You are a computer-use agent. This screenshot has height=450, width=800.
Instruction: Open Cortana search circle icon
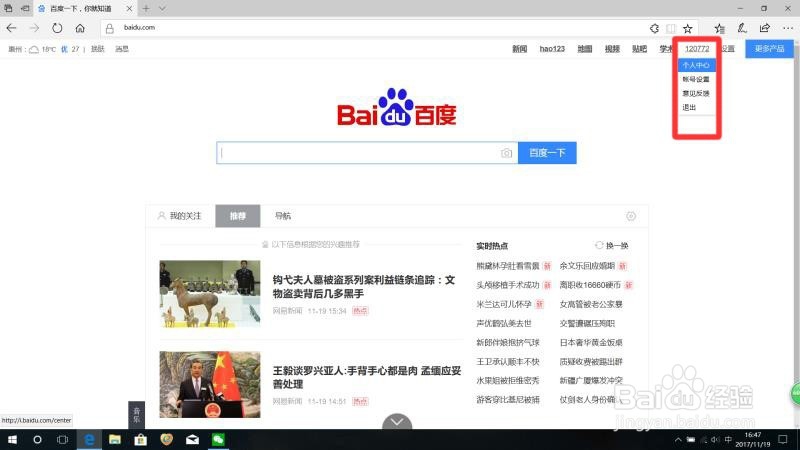pyautogui.click(x=37, y=440)
